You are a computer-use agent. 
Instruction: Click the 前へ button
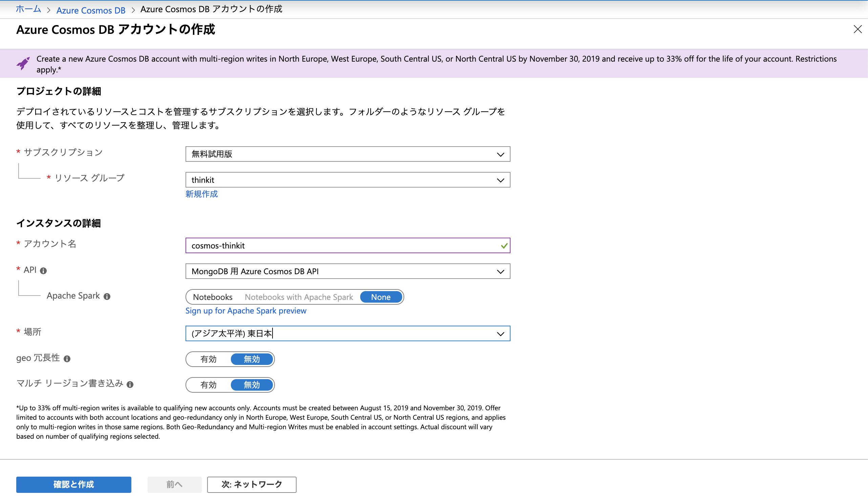174,484
